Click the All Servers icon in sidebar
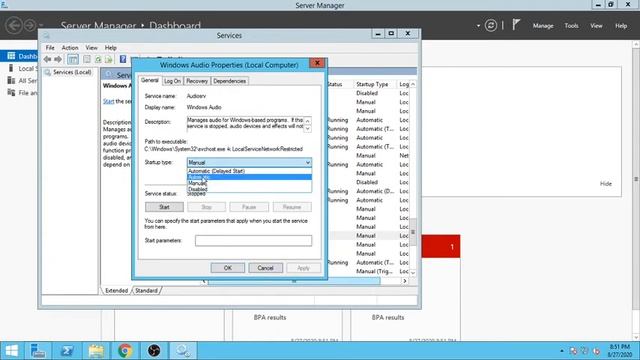Screen dimensions: 640x360 (x=11, y=80)
